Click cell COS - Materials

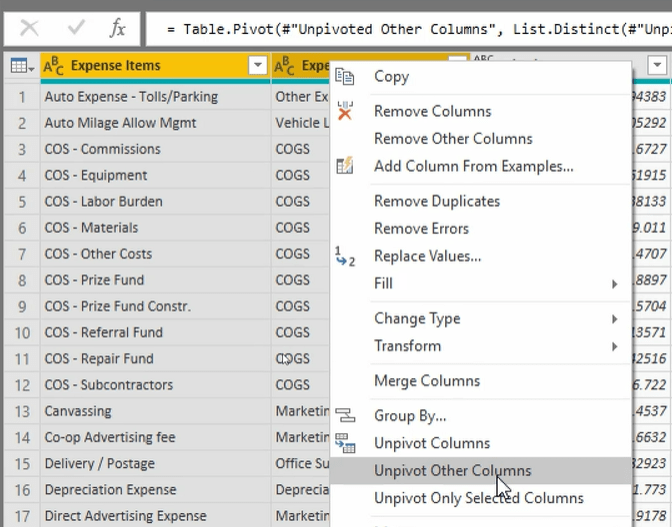tap(156, 228)
